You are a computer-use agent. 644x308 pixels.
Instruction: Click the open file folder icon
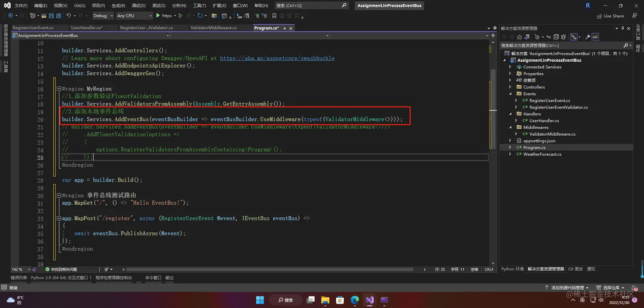(x=43, y=16)
